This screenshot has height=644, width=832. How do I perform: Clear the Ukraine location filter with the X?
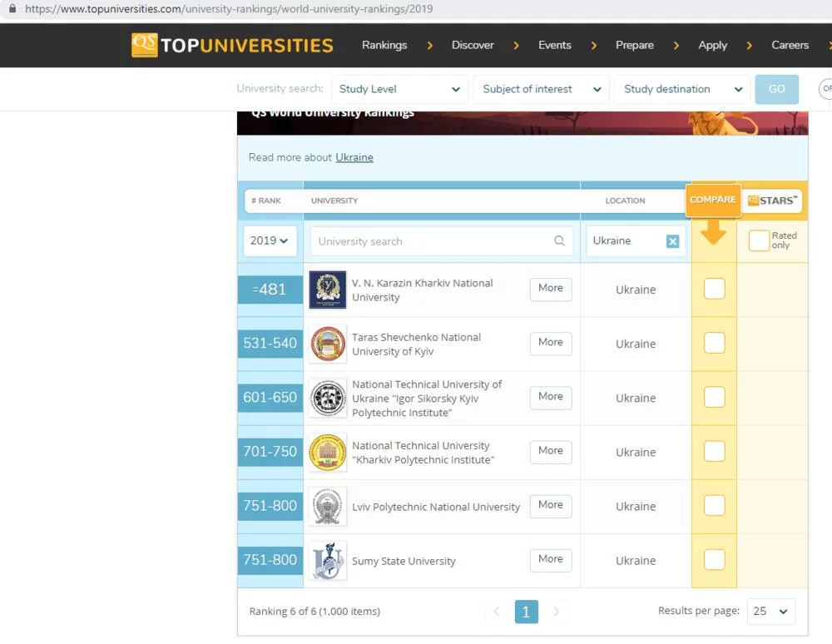(x=672, y=241)
